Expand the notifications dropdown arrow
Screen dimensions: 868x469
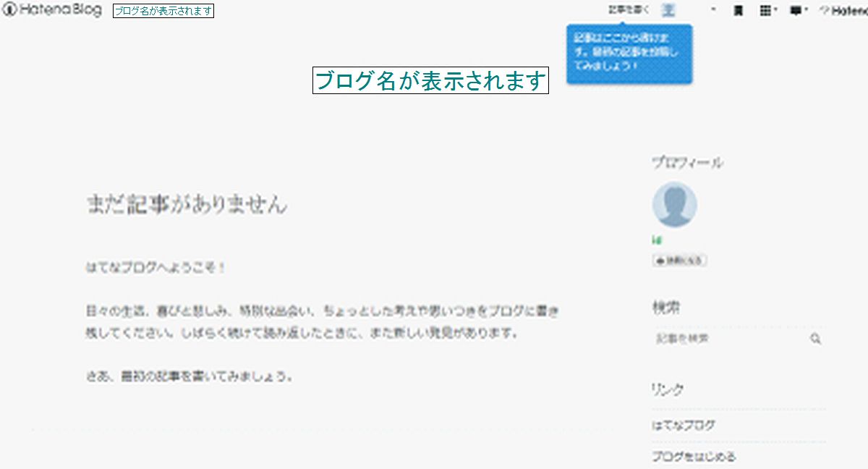click(x=806, y=9)
